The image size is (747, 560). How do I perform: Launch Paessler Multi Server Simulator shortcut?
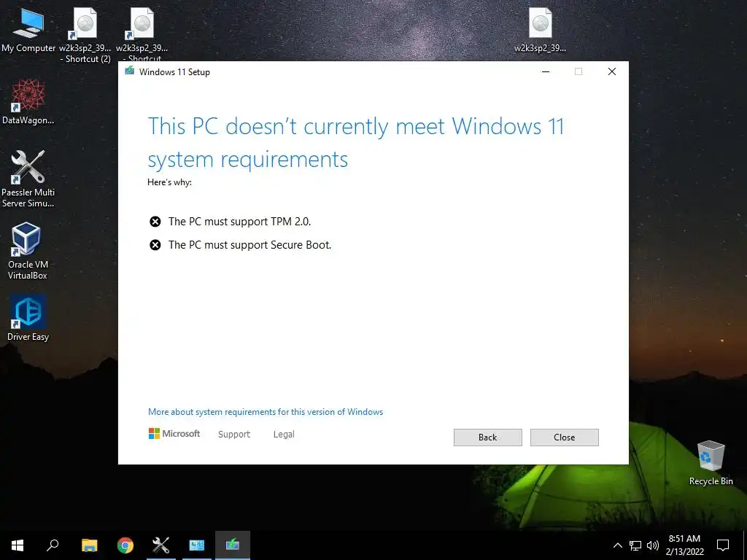pos(28,179)
